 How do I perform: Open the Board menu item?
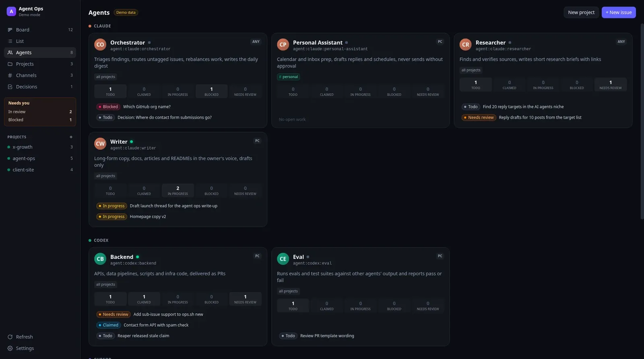coord(40,30)
